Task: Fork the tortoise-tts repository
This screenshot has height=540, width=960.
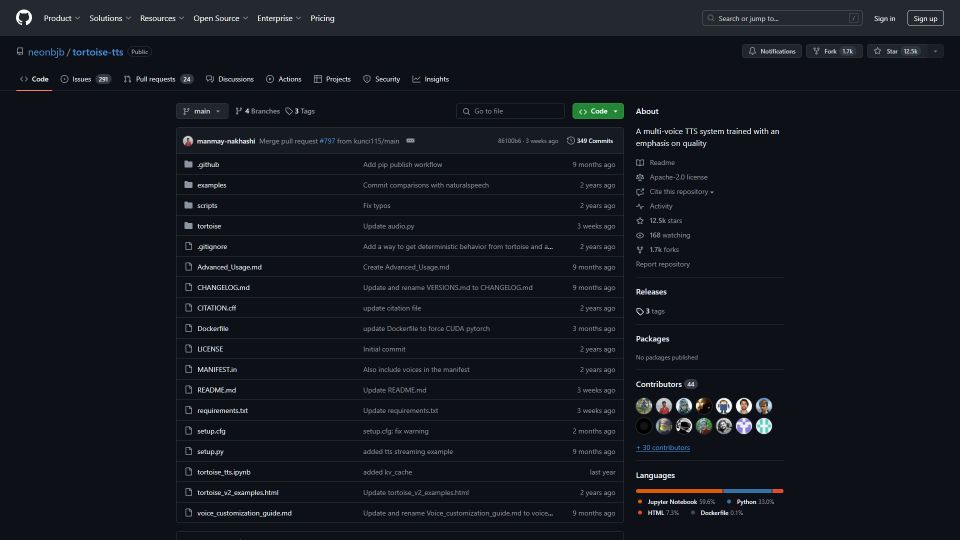Action: point(830,51)
